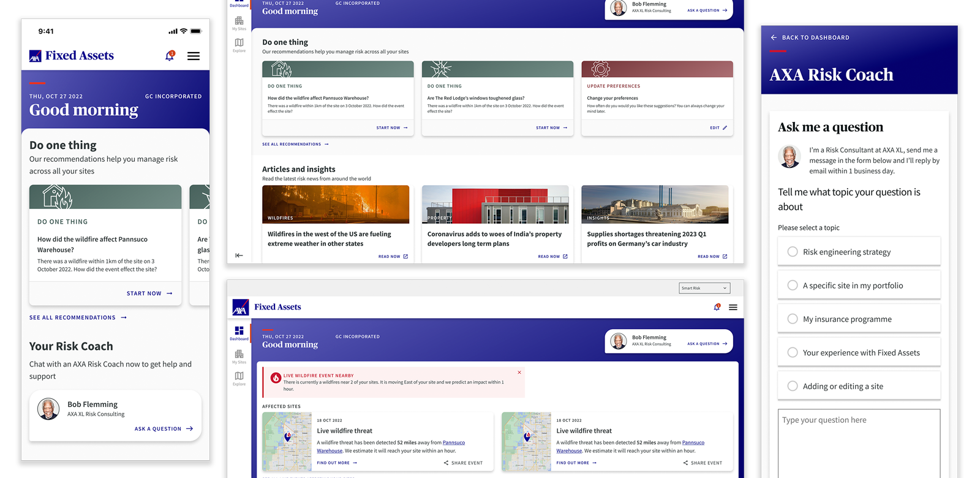This screenshot has height=478, width=980.
Task: Open Explore in sidebar beside the wildfire alert
Action: 239,378
